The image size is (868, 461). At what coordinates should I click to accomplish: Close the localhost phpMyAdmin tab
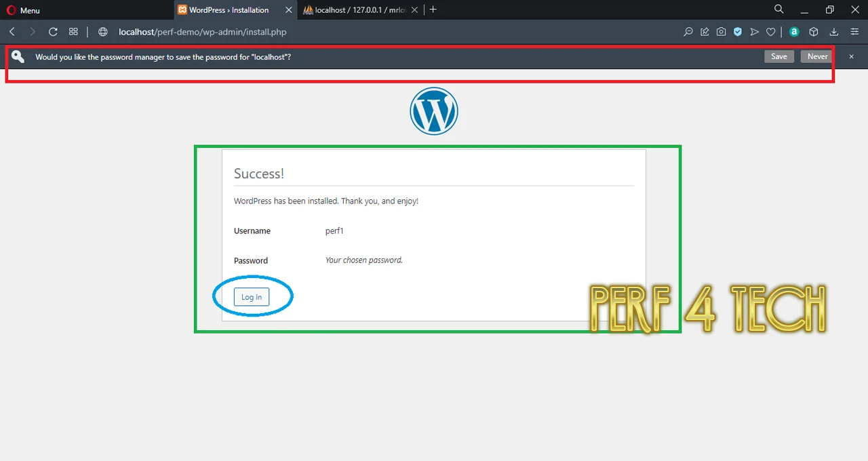(x=416, y=10)
